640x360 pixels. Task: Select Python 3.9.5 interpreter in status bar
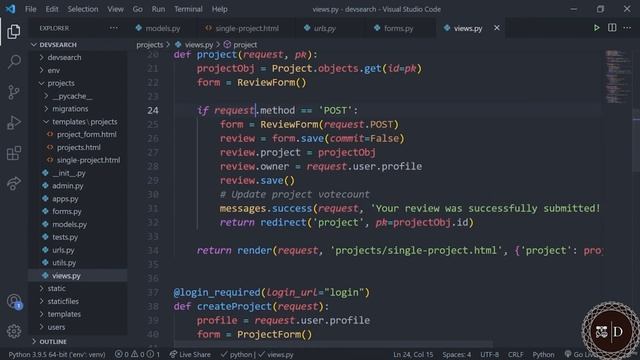(57, 354)
